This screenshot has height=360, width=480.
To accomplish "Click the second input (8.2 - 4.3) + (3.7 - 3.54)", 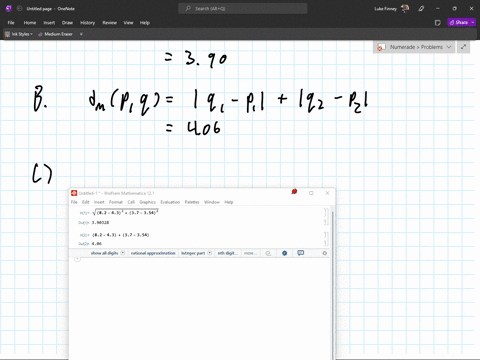I will pyautogui.click(x=120, y=235).
